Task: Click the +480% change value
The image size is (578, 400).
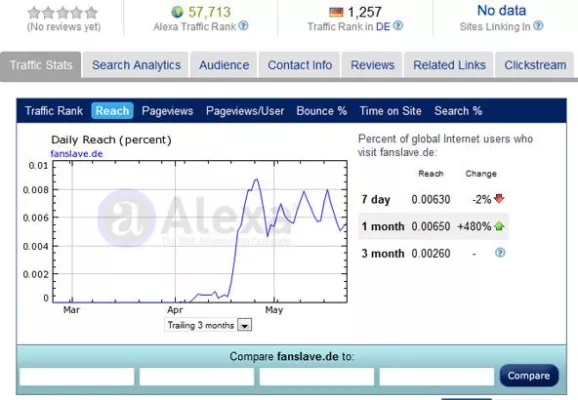Action: [x=474, y=226]
